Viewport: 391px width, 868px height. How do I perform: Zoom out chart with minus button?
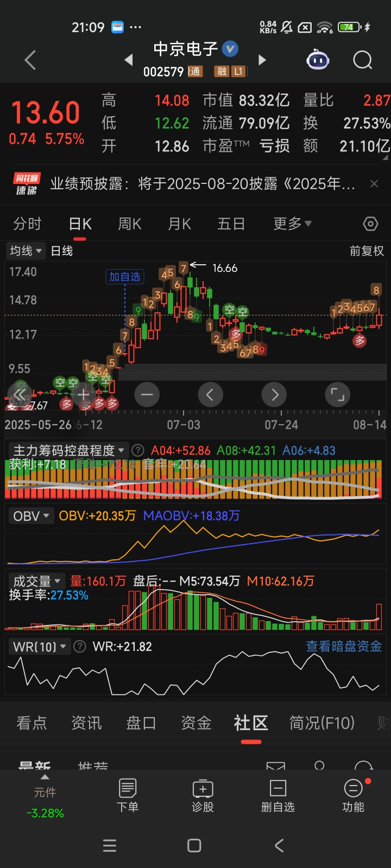click(x=147, y=394)
